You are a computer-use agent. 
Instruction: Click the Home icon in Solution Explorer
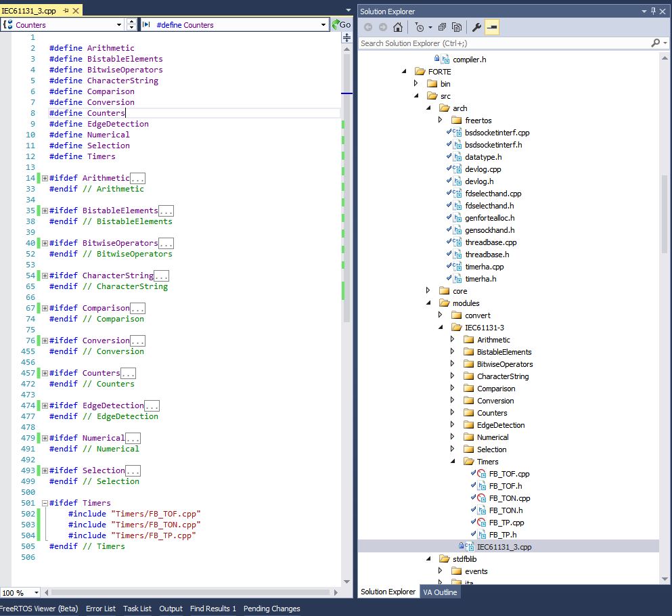398,28
